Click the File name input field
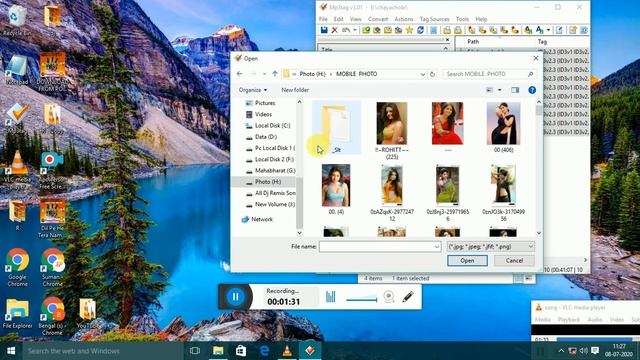This screenshot has width=640, height=360. [x=376, y=247]
